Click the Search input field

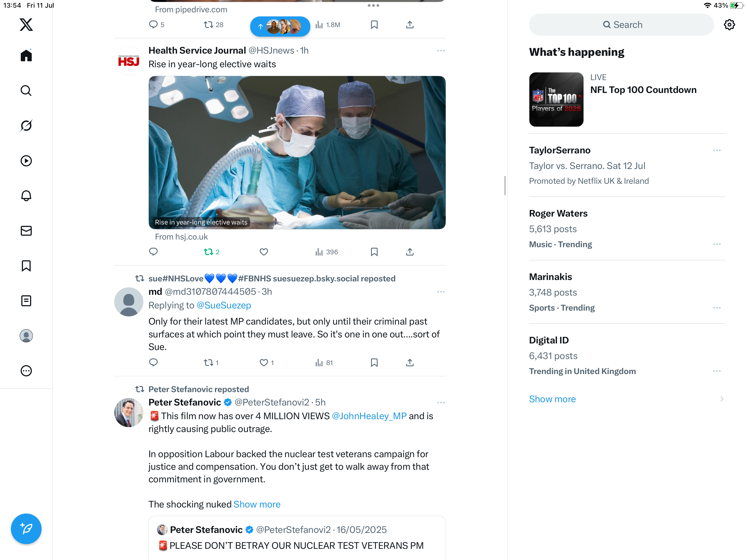point(621,25)
